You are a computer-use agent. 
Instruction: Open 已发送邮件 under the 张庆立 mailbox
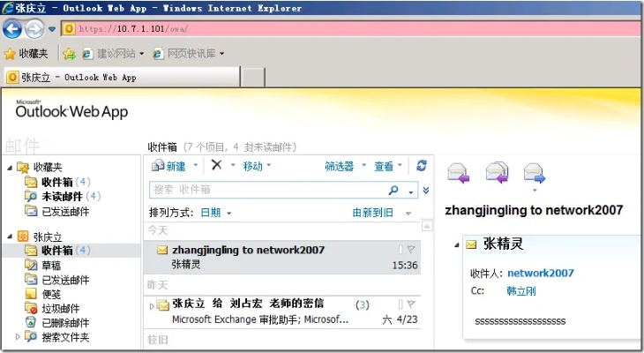click(57, 280)
